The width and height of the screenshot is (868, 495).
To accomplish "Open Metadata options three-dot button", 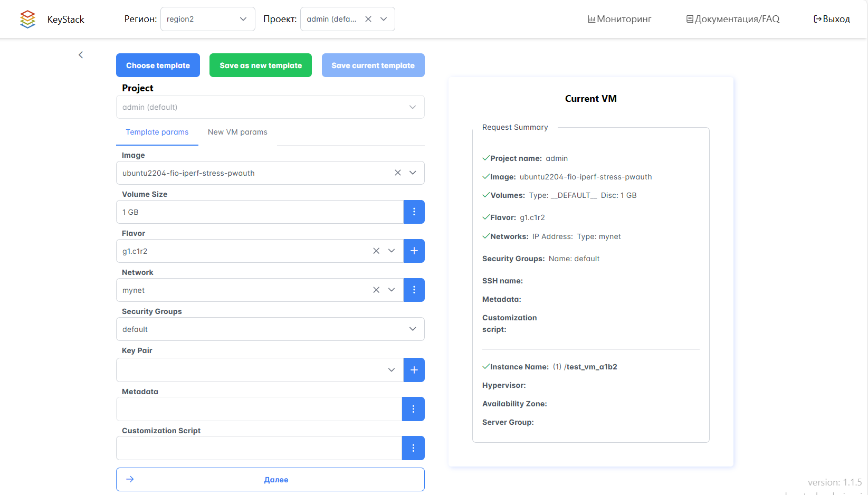I will click(x=413, y=409).
